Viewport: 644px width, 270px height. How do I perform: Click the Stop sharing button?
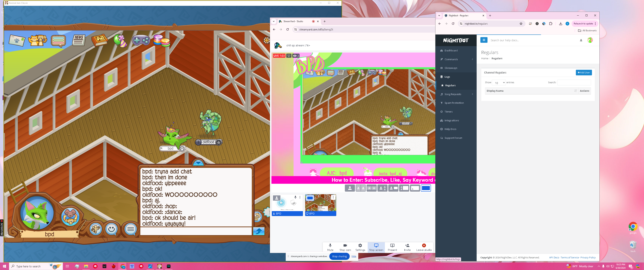click(339, 256)
